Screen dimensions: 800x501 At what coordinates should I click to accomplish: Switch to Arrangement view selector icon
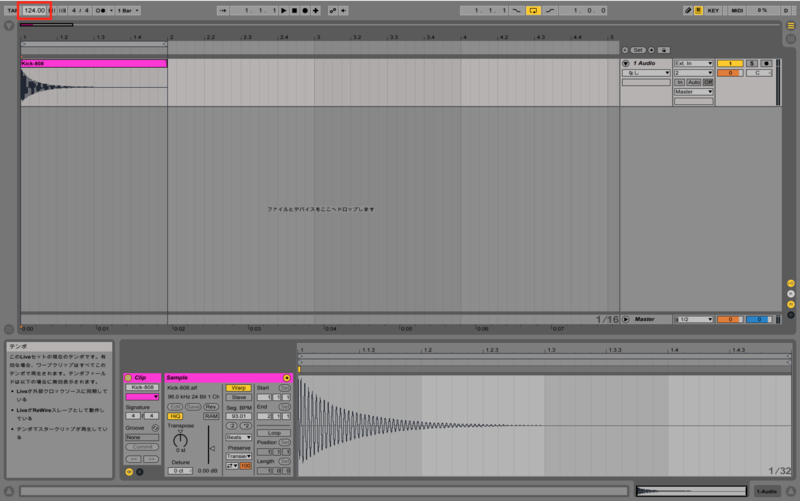click(791, 26)
